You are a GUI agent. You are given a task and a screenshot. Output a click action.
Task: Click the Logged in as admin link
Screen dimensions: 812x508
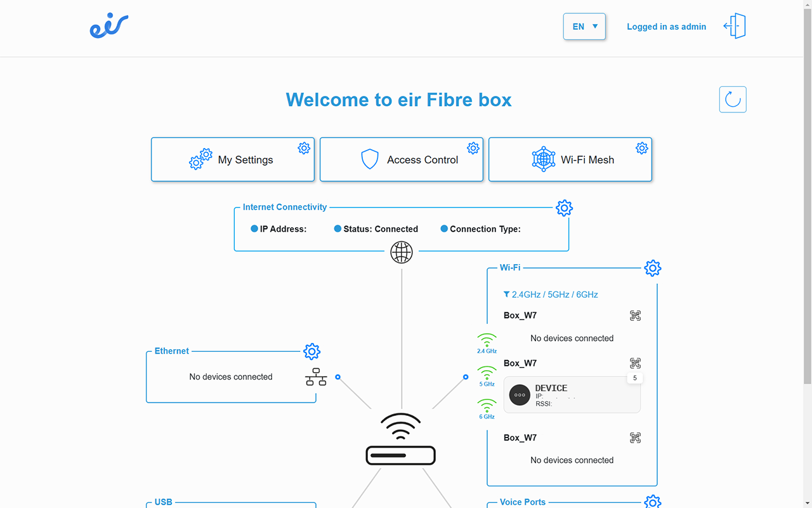click(x=666, y=27)
